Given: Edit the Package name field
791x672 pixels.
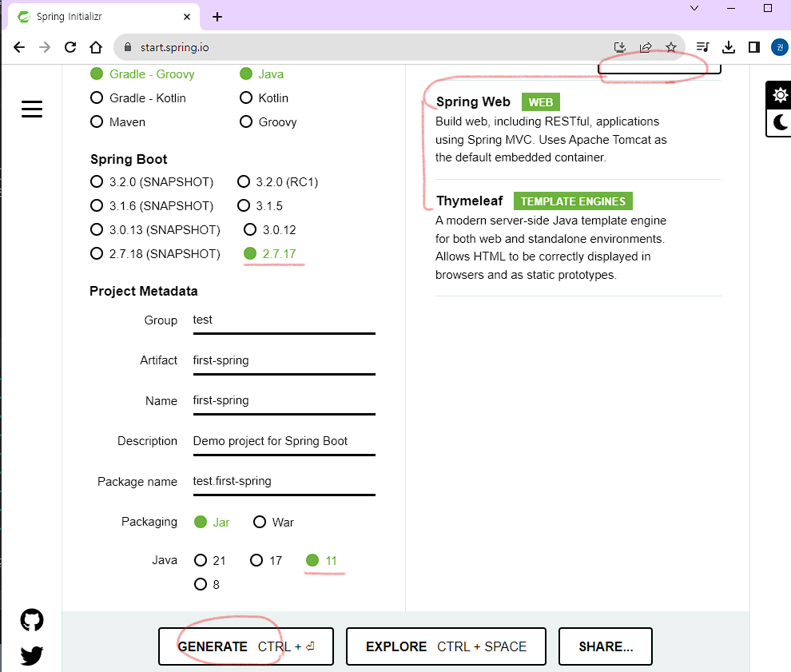Looking at the screenshot, I should (x=284, y=482).
